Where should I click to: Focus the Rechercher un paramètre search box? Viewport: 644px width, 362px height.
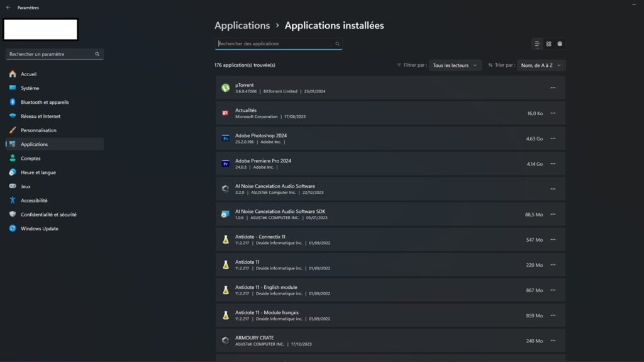click(55, 54)
